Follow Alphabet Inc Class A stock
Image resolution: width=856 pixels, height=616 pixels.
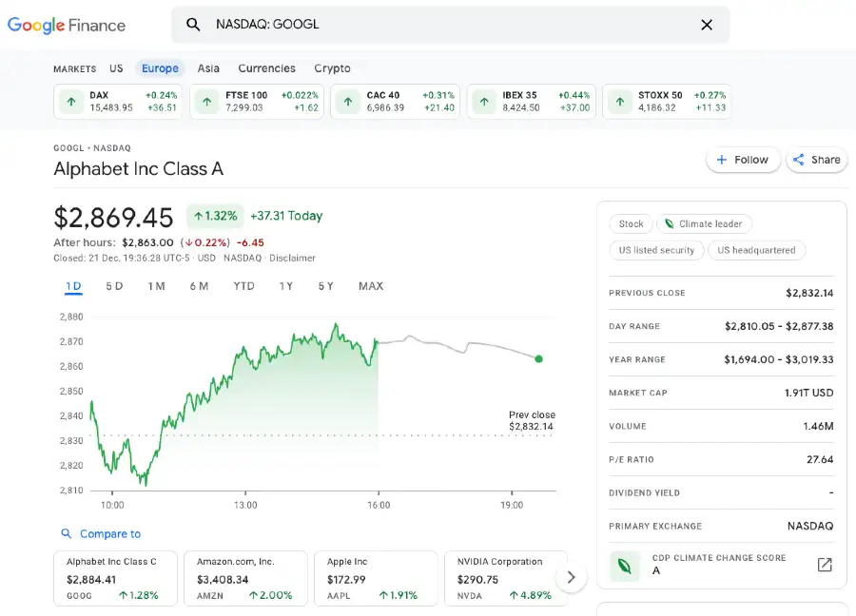click(x=743, y=160)
